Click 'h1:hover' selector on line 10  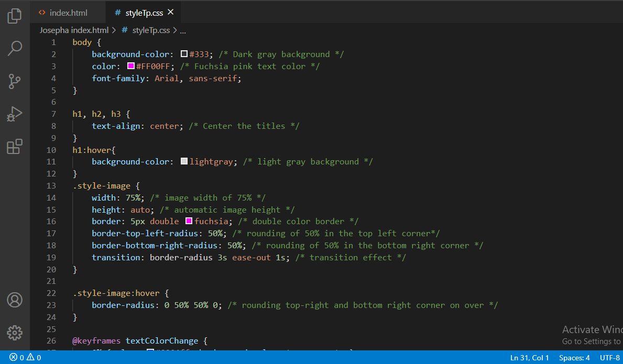tap(92, 150)
